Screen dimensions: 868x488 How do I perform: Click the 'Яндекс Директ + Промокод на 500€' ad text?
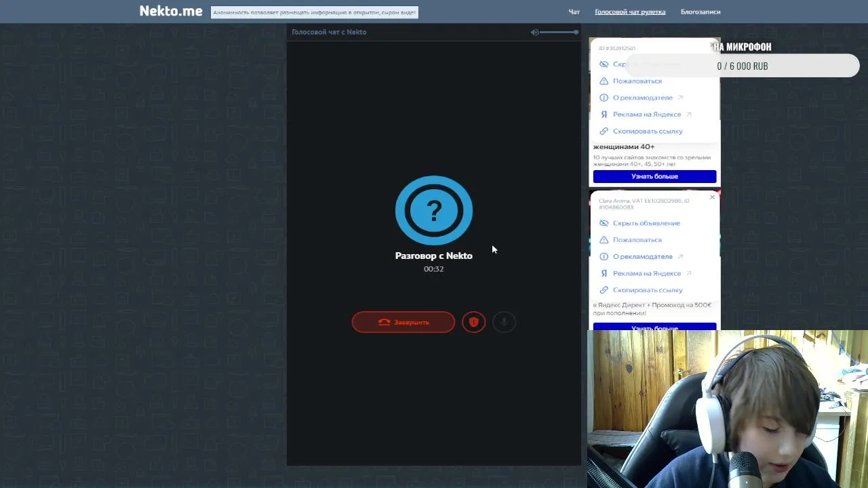[652, 309]
